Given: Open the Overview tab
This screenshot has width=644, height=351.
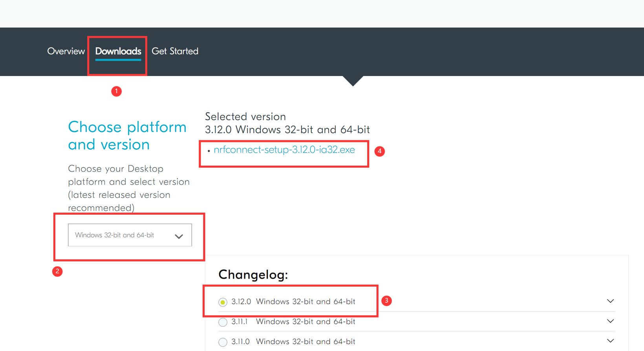Looking at the screenshot, I should coord(66,51).
